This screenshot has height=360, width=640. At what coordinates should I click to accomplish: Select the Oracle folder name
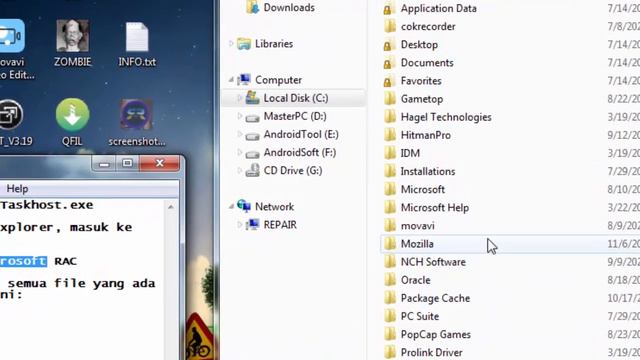pyautogui.click(x=415, y=280)
